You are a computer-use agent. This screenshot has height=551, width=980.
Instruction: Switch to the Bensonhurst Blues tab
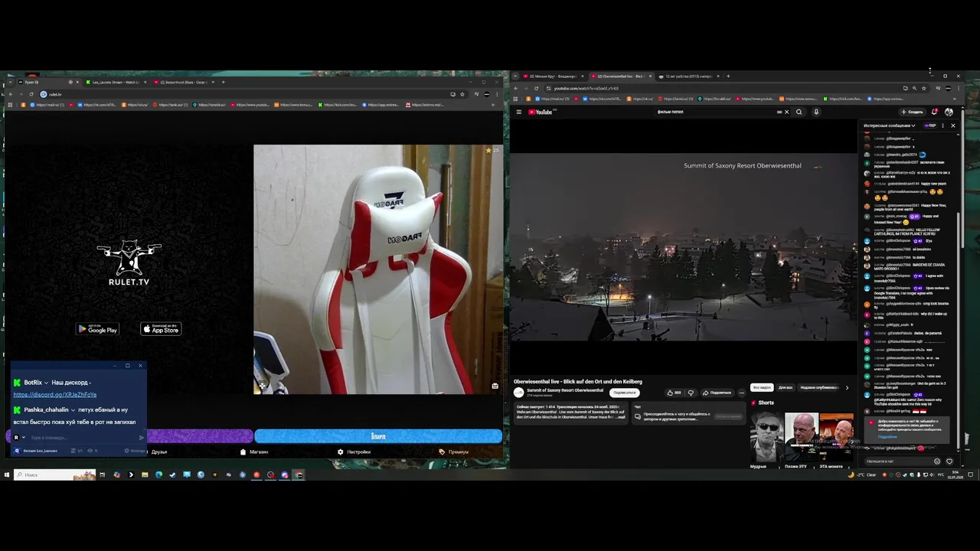[184, 82]
